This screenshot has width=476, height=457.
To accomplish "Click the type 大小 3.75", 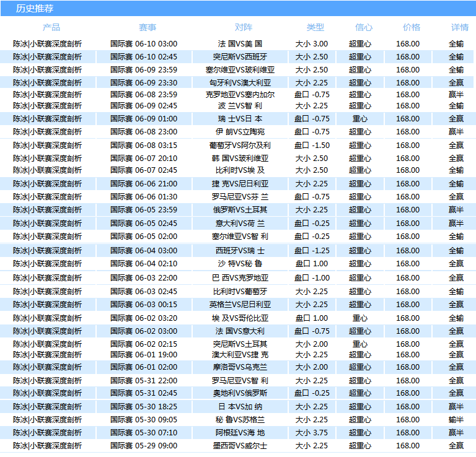I will tap(312, 433).
